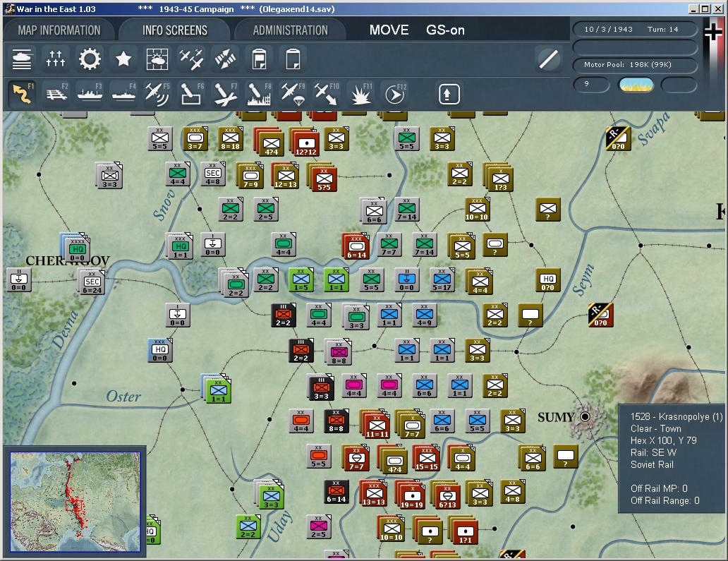Open the MAP INFORMATION tab
The width and height of the screenshot is (728, 561).
pos(59,30)
